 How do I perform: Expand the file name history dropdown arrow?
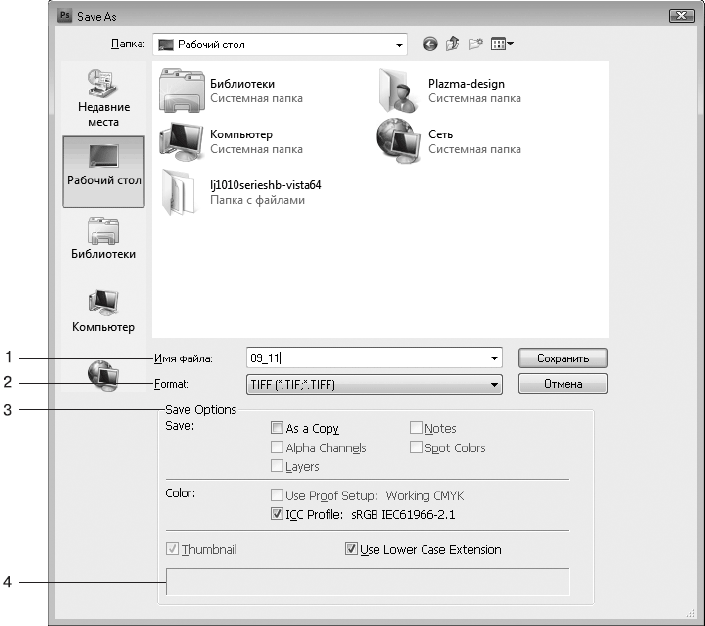point(494,358)
